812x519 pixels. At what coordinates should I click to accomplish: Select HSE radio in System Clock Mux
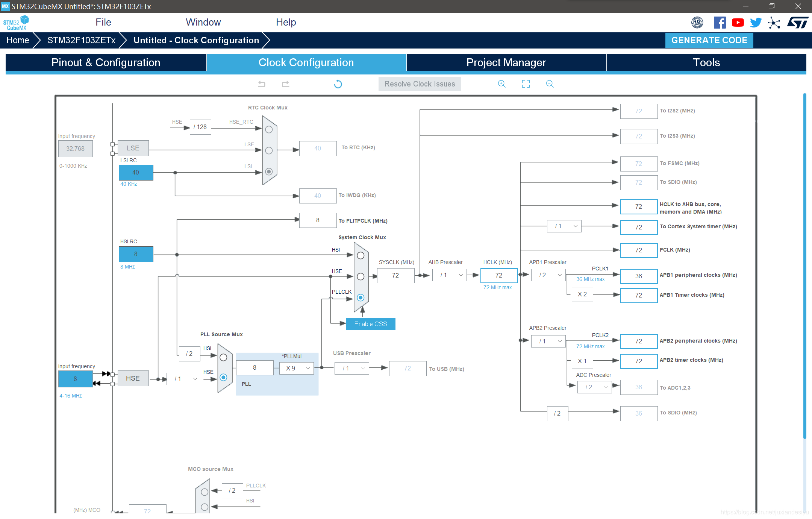(361, 277)
